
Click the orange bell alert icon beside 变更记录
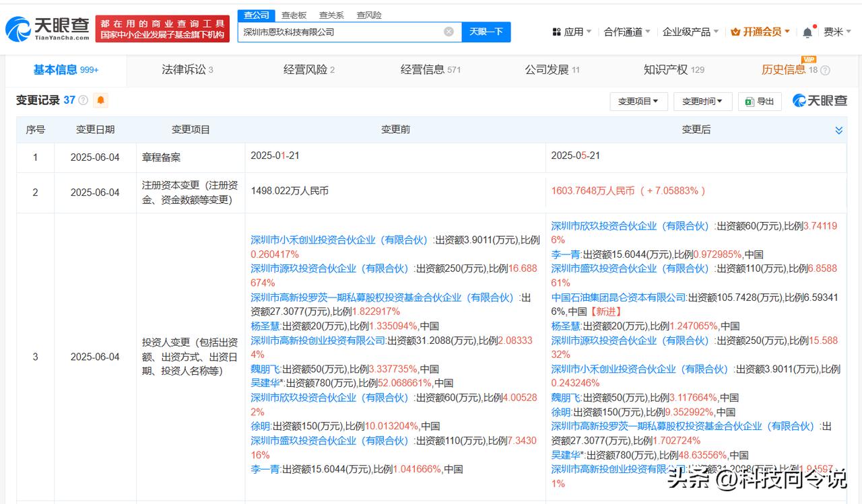101,100
